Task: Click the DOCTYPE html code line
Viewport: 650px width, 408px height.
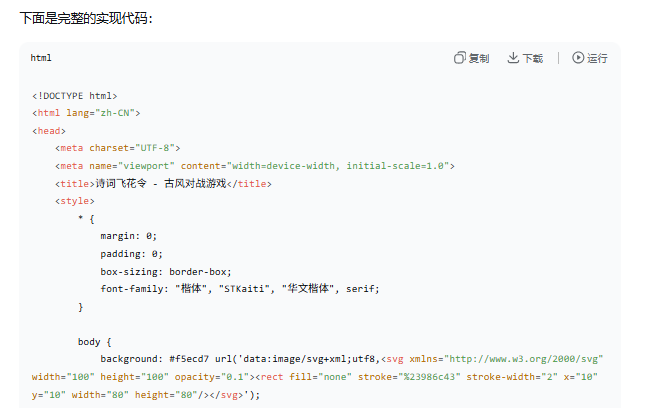Action: 74,96
